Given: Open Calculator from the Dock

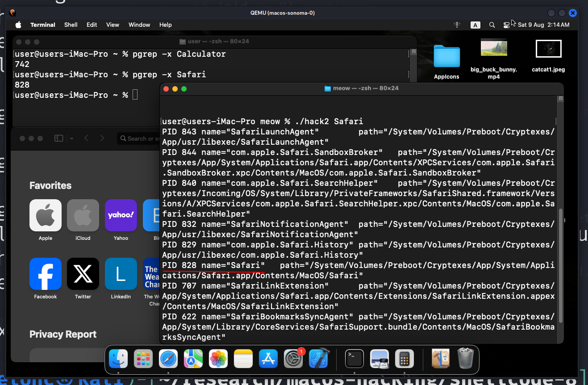Looking at the screenshot, I should [x=405, y=359].
